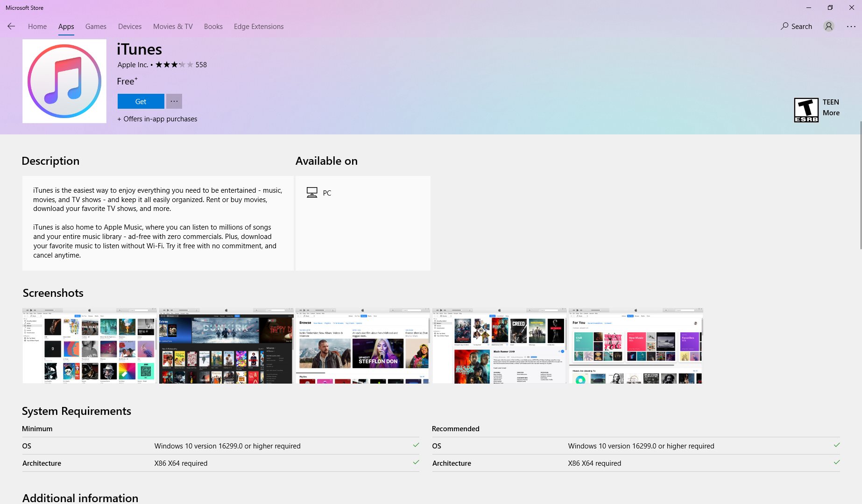Click the Get button for iTunes
The width and height of the screenshot is (862, 504).
tap(141, 101)
